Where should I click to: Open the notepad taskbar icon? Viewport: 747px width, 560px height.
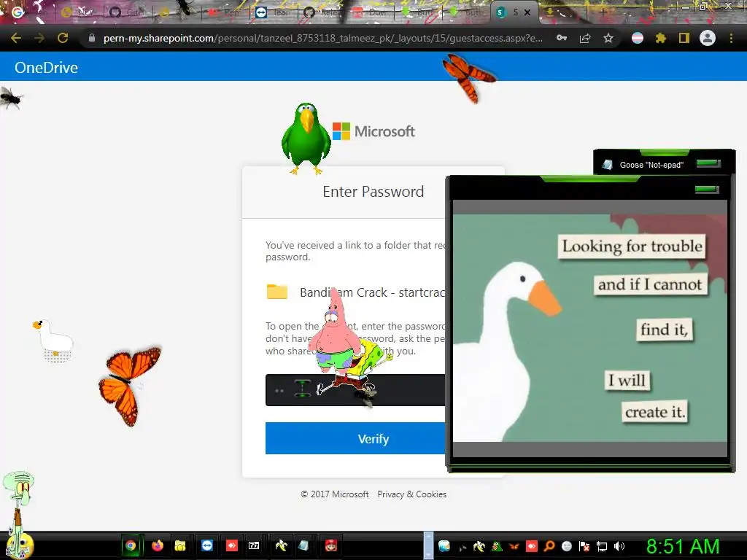303,545
